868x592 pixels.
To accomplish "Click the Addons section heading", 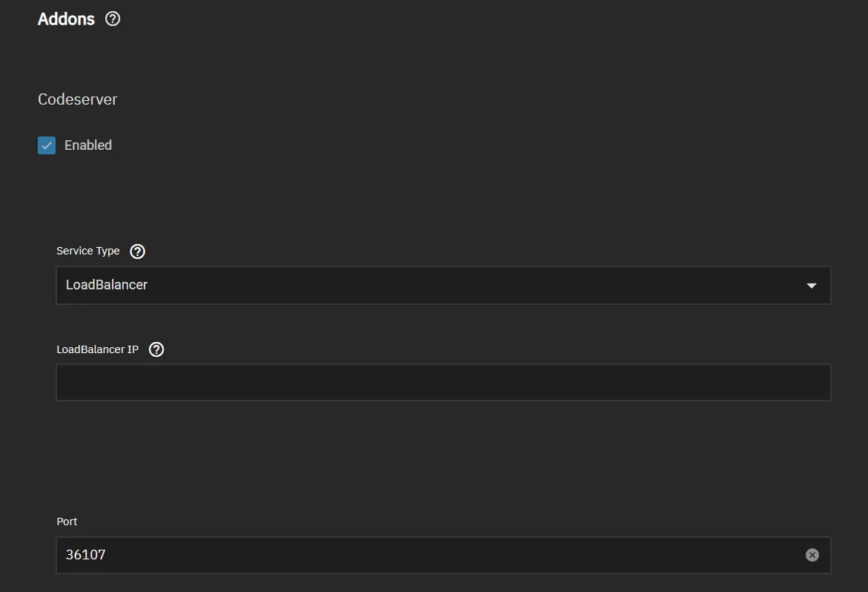I will coord(66,19).
